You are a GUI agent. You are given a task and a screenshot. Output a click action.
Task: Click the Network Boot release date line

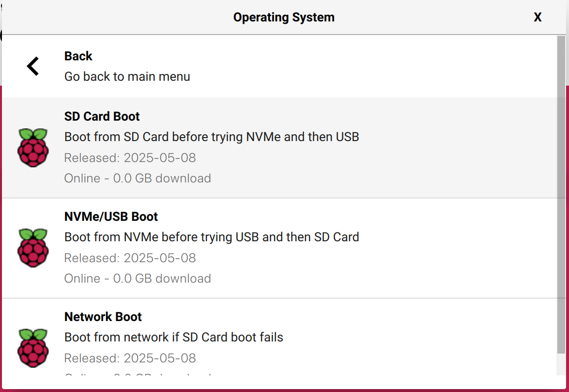click(130, 358)
